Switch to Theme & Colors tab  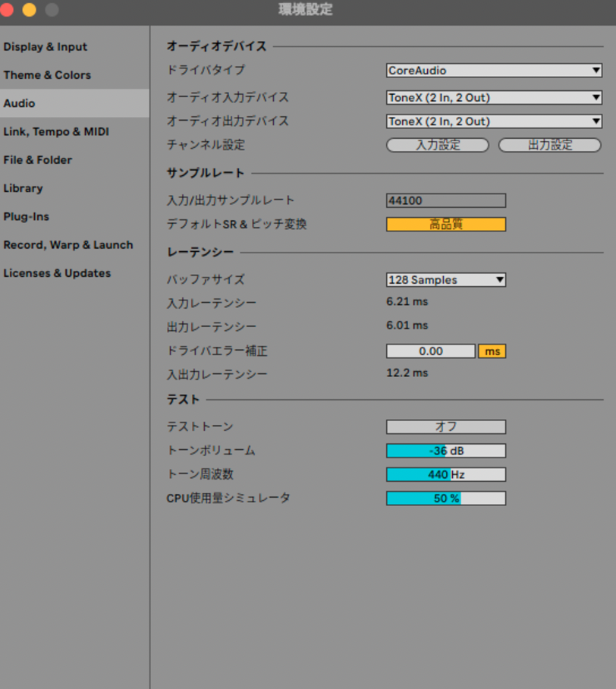[47, 75]
